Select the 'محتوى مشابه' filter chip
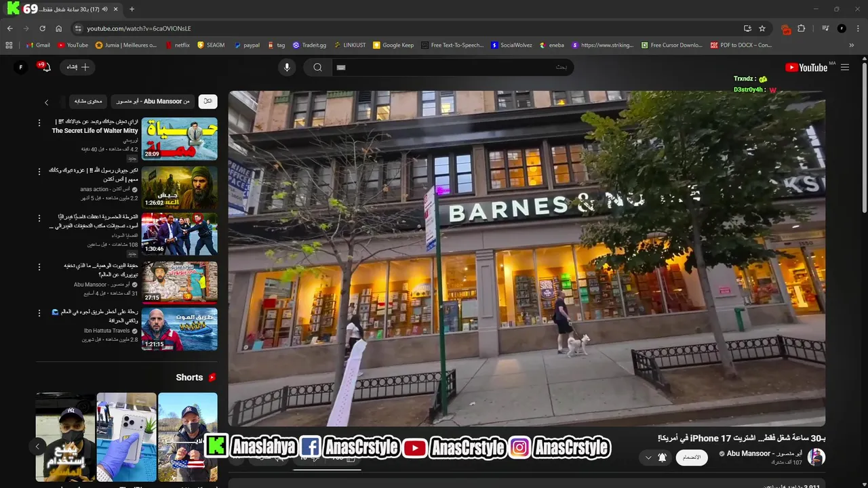The width and height of the screenshot is (868, 488). (x=88, y=101)
